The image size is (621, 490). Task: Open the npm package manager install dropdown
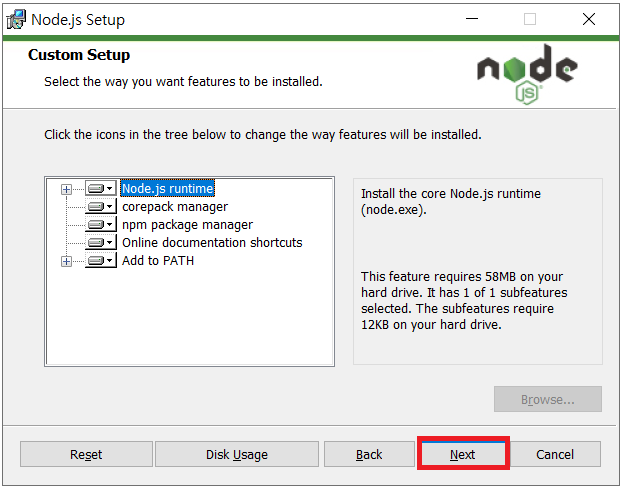pos(101,225)
